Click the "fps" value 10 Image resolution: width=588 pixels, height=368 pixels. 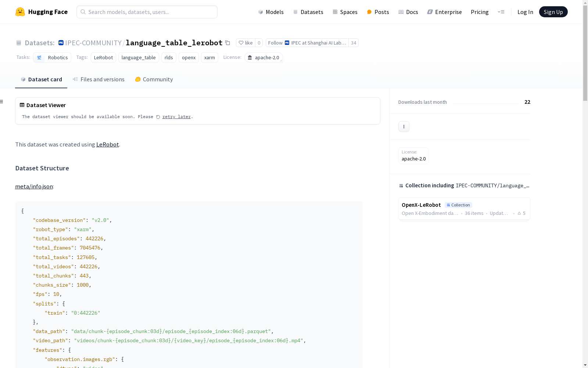coord(56,294)
